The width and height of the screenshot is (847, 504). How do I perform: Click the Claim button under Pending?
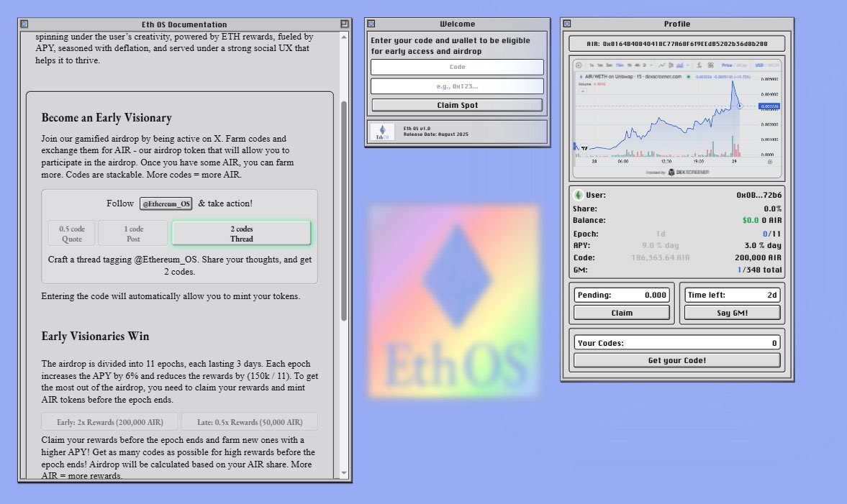coord(622,313)
